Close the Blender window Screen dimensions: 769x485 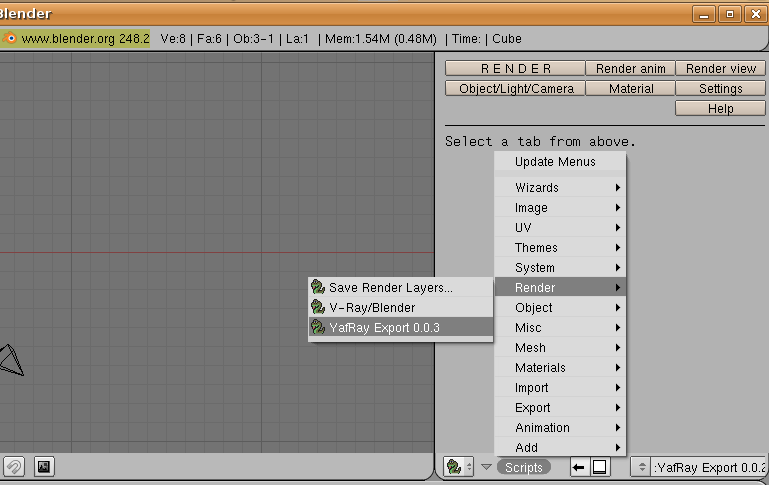[x=756, y=14]
